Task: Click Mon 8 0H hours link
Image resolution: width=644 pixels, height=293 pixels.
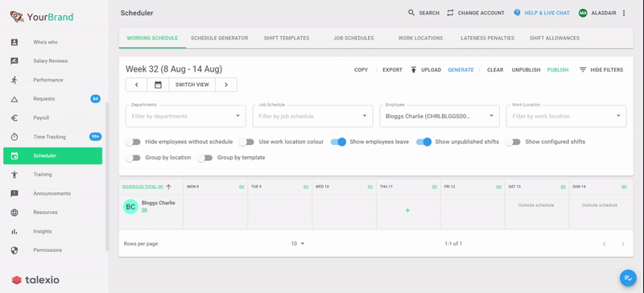Action: click(242, 187)
